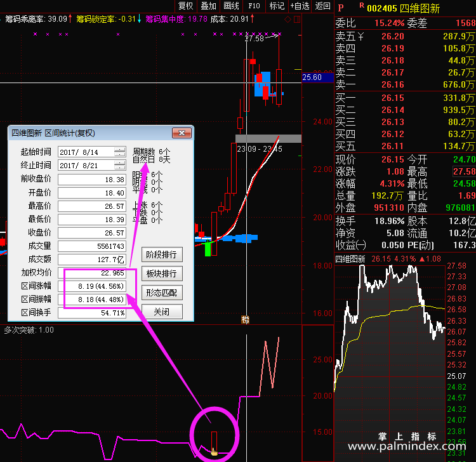476x462 pixels.
Task: Click the 权 marker icon on chart bottom
Action: tap(245, 319)
